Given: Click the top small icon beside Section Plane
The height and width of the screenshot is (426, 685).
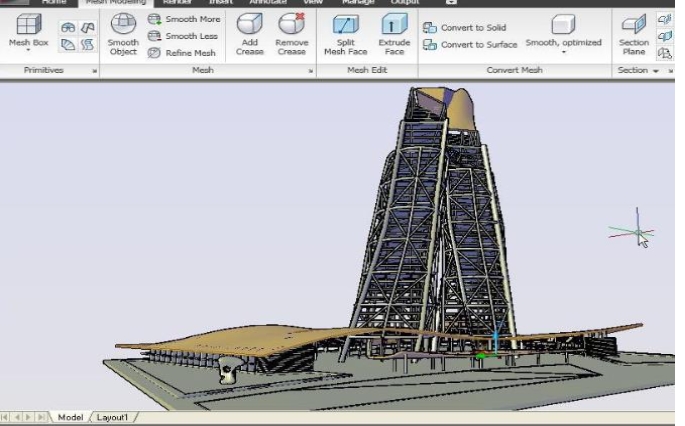Looking at the screenshot, I should [664, 19].
